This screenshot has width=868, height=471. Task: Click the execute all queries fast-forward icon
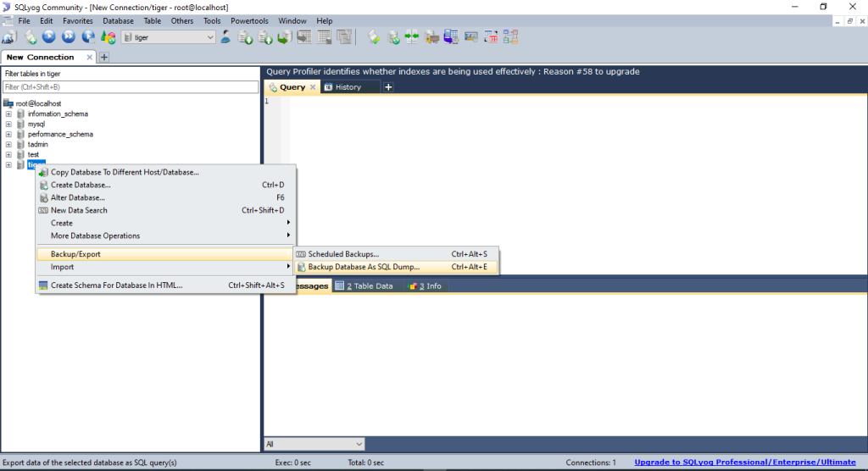pyautogui.click(x=68, y=37)
